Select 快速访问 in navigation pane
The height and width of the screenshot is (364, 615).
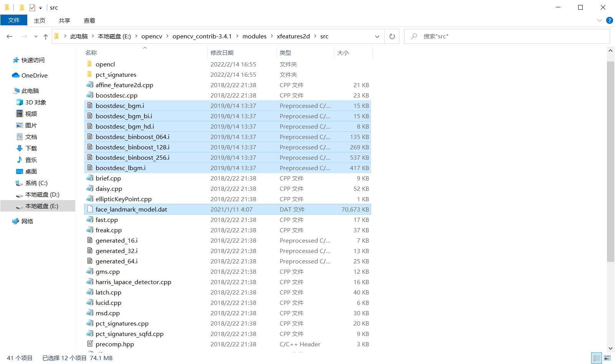33,60
